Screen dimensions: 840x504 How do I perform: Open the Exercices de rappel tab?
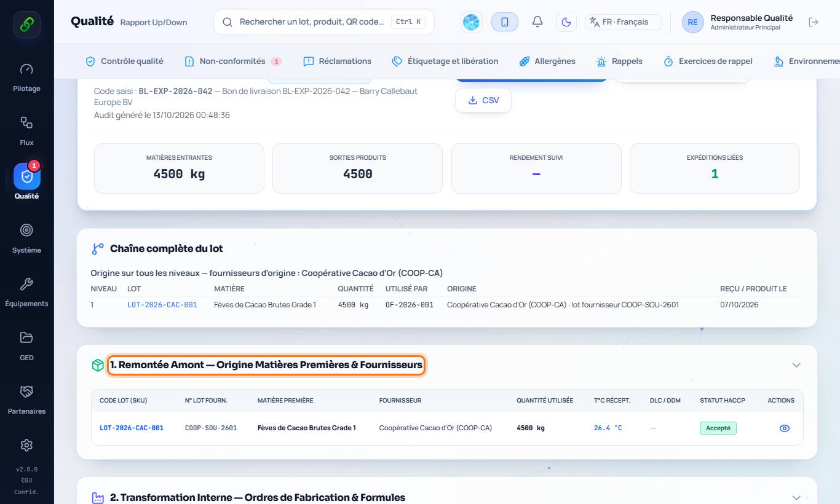pos(708,61)
